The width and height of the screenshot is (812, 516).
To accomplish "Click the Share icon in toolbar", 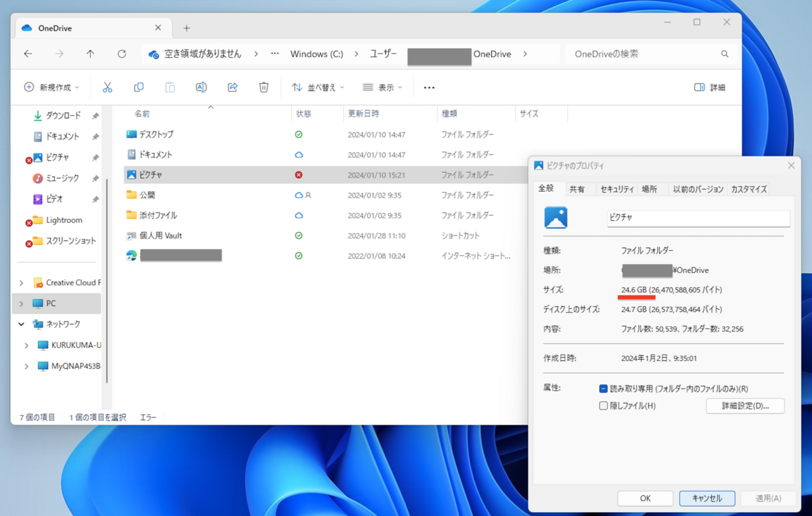I will (x=233, y=87).
